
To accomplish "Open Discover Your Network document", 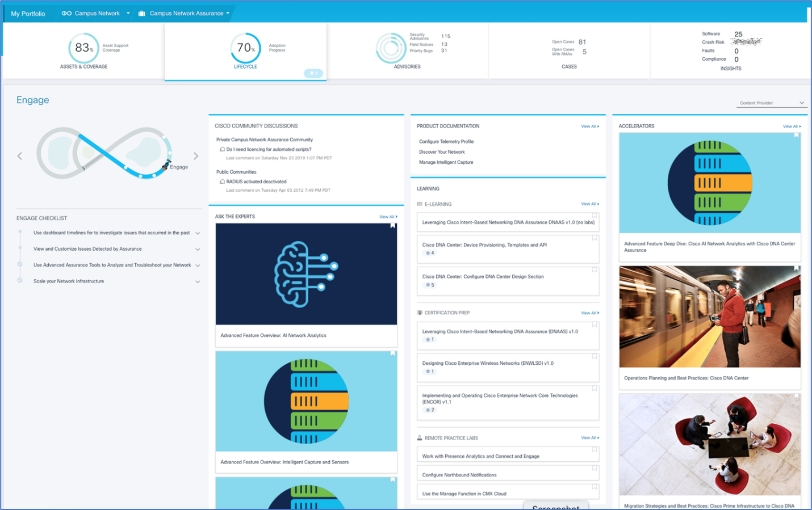I will (442, 152).
